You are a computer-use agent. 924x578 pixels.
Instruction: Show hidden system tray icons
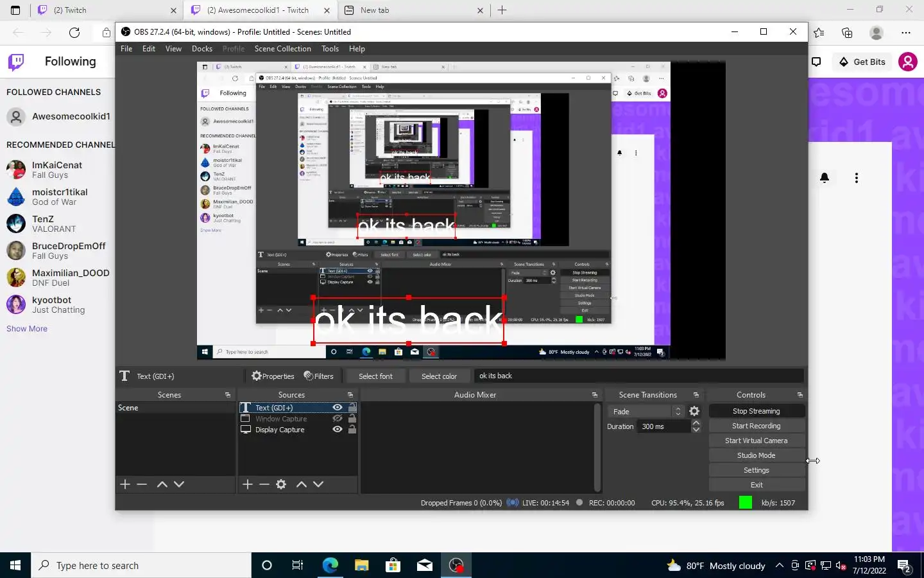[x=779, y=565]
